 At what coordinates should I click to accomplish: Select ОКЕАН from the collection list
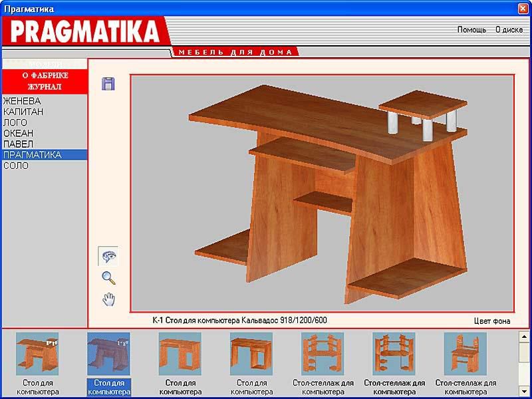[18, 133]
